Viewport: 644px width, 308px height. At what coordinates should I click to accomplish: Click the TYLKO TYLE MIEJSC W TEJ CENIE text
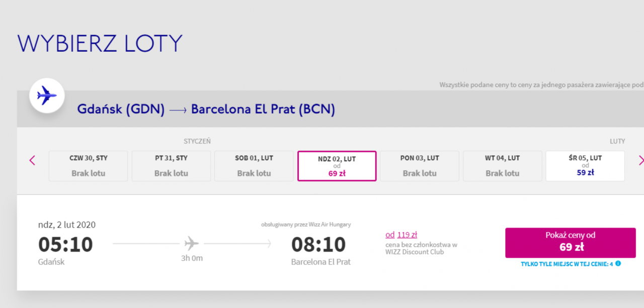[567, 264]
